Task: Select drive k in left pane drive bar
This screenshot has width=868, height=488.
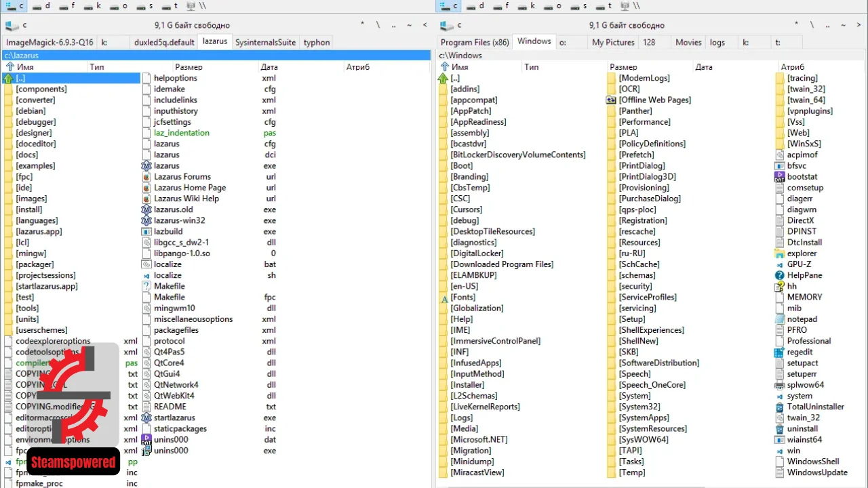Action: tap(93, 6)
